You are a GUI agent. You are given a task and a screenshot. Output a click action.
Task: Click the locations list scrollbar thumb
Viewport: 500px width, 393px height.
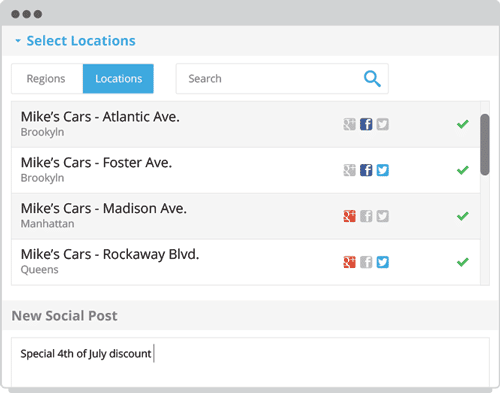(485, 145)
